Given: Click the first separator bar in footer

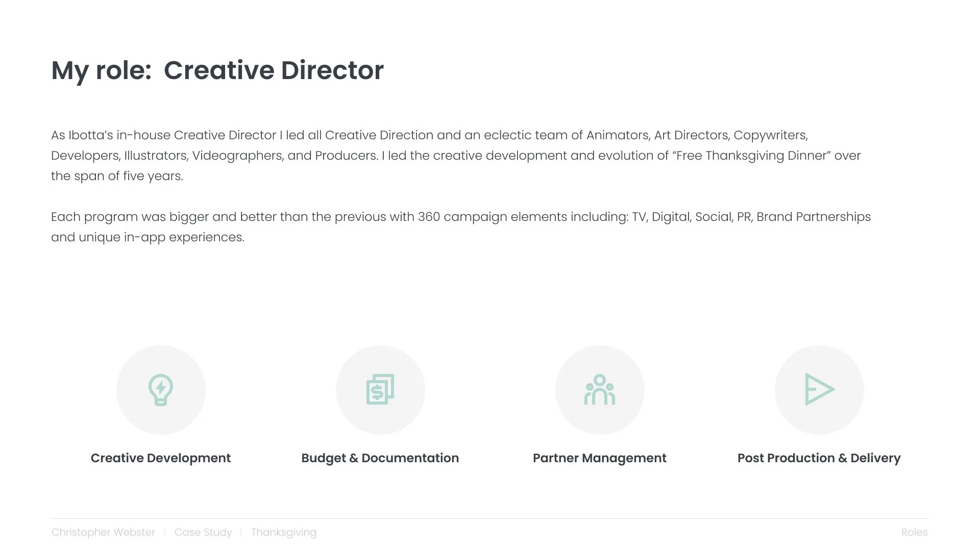Looking at the screenshot, I should 165,533.
